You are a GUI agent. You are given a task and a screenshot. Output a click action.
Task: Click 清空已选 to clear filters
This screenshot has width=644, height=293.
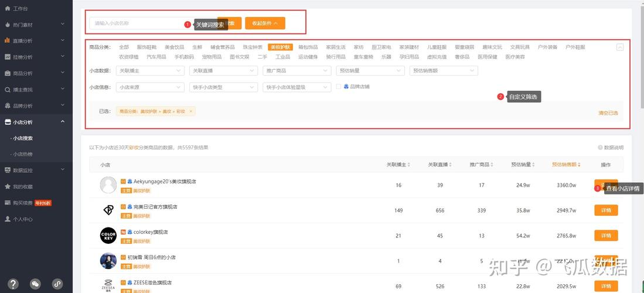pos(608,113)
